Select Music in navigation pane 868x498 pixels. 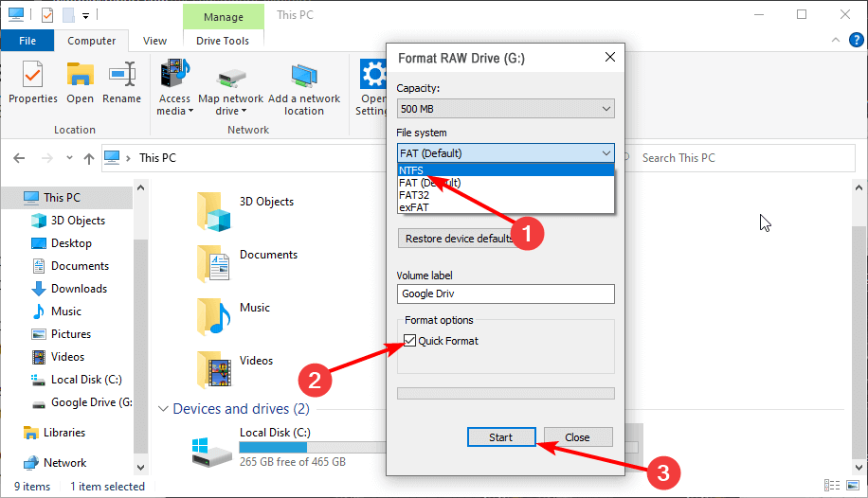pyautogui.click(x=66, y=311)
